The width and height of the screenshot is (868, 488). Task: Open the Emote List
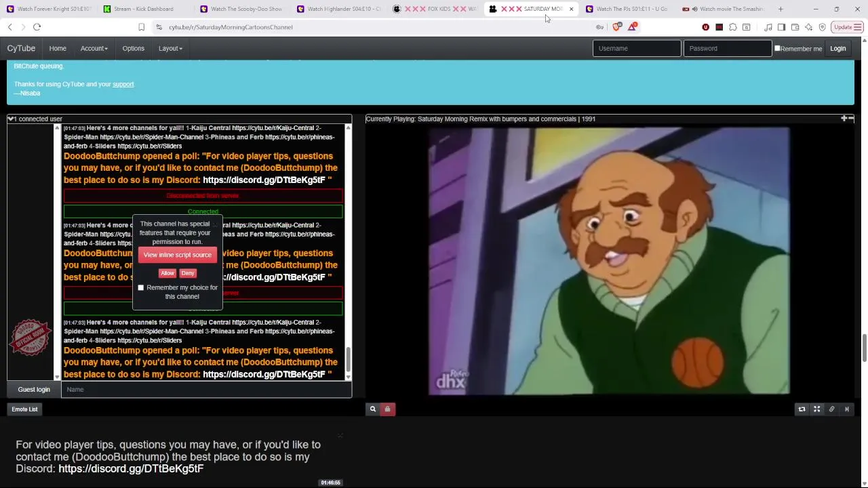[24, 409]
